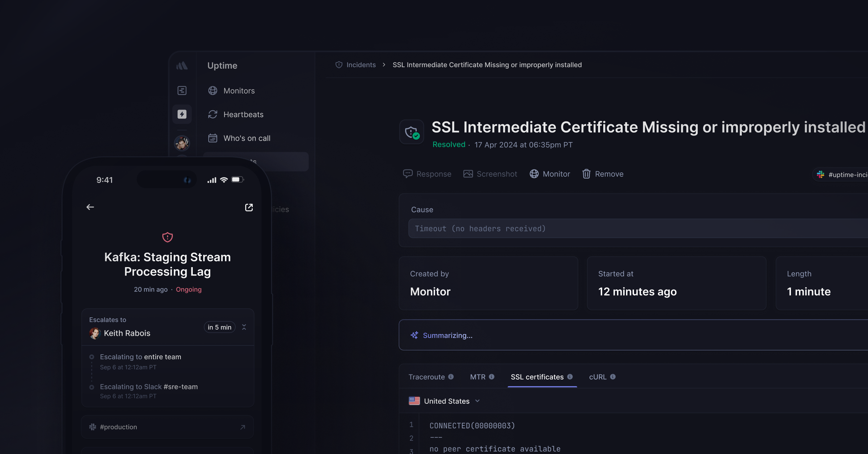Open the Monitors globe icon in sidebar
868x454 pixels.
click(213, 91)
